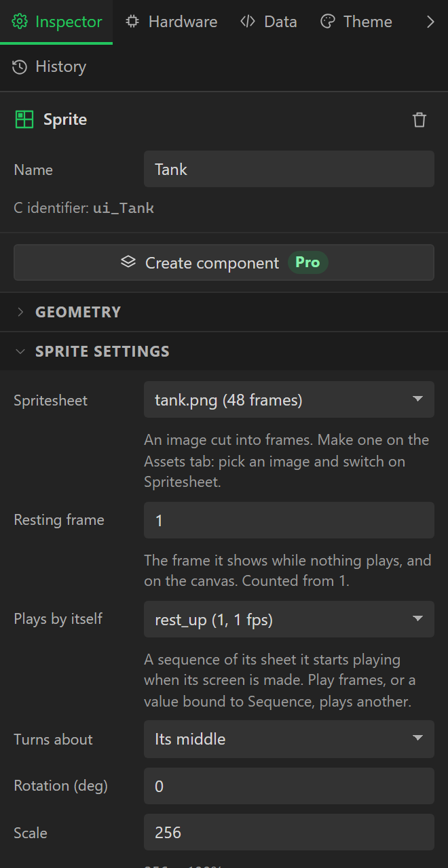This screenshot has height=868, width=448.
Task: Edit the Rotation (deg) field
Action: coord(289,786)
